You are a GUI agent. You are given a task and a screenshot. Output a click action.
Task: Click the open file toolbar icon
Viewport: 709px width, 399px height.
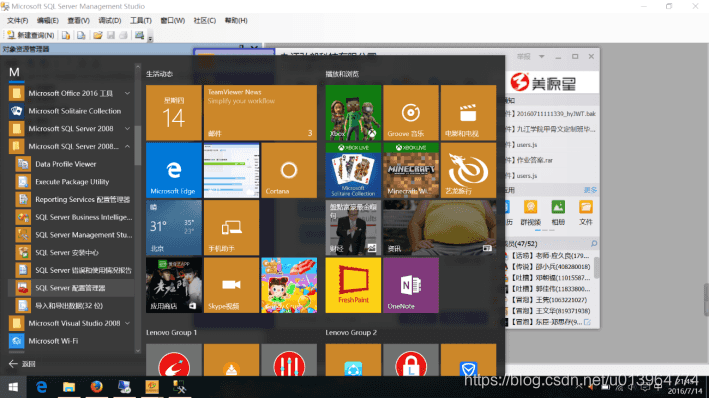[98, 35]
